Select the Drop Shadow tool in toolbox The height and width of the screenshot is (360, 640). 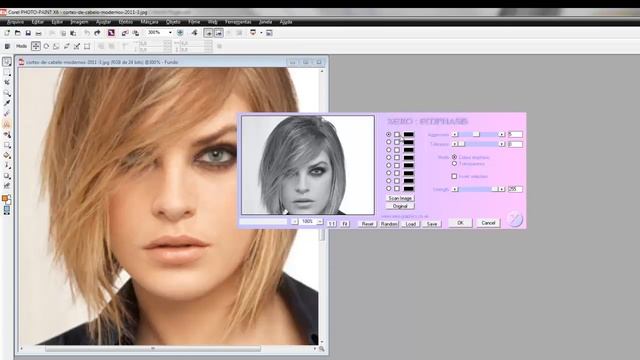coord(7,176)
